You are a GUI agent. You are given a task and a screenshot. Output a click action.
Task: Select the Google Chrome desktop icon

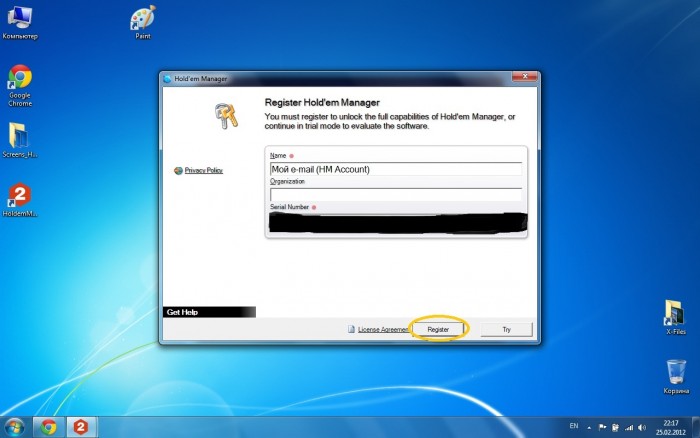20,86
